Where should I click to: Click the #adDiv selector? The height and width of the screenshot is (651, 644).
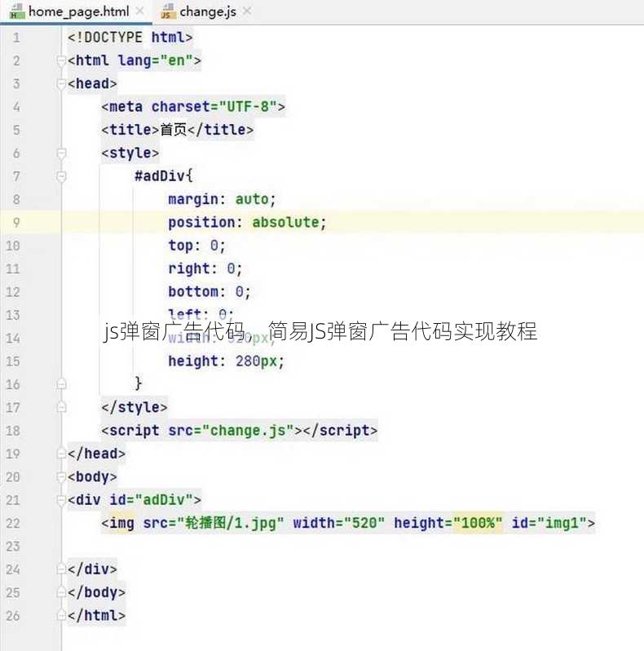pyautogui.click(x=159, y=176)
